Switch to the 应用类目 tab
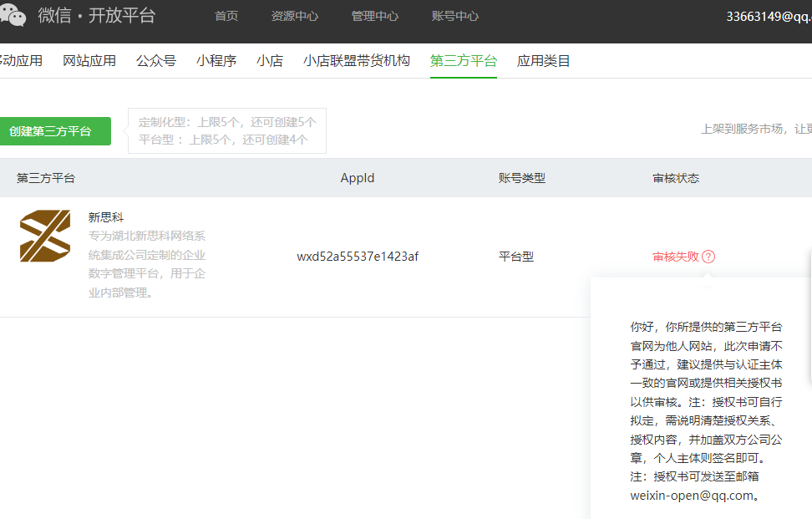The height and width of the screenshot is (519, 812). [x=543, y=61]
